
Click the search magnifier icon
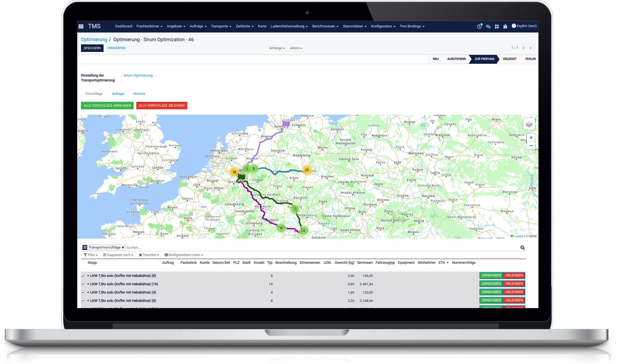(523, 248)
